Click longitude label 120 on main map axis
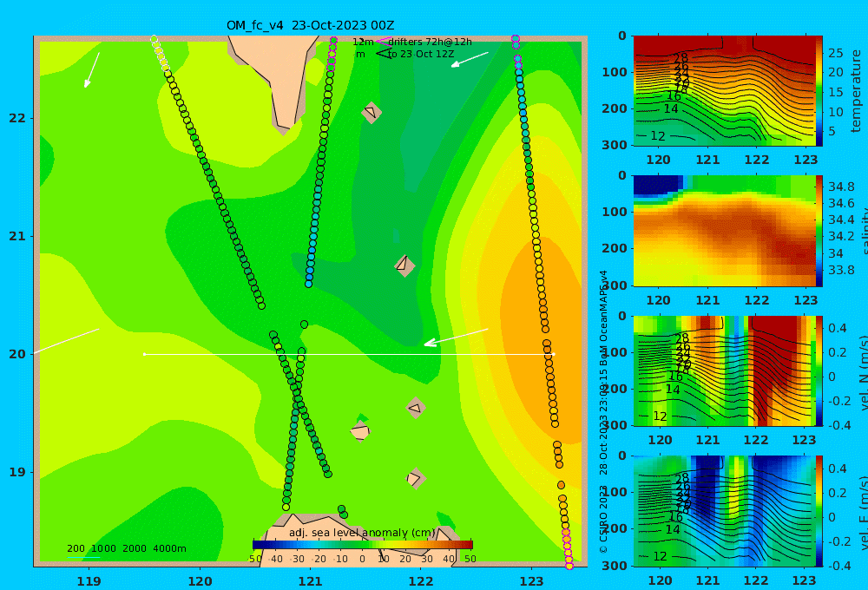Viewport: 868px width, 590px height. (x=200, y=581)
